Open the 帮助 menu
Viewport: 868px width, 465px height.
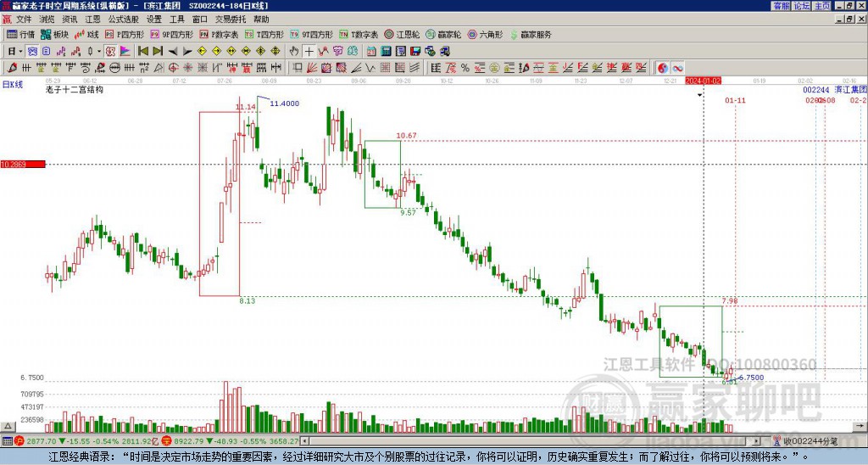click(x=261, y=20)
